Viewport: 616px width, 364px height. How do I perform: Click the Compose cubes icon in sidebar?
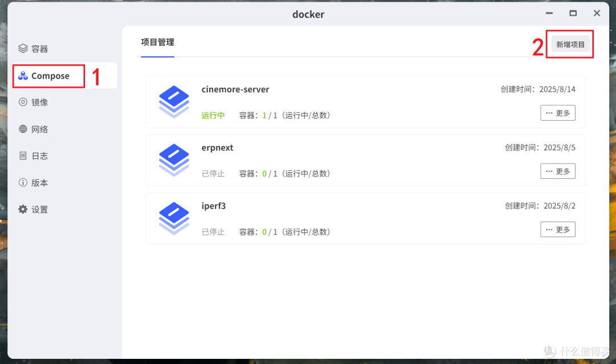pyautogui.click(x=23, y=76)
